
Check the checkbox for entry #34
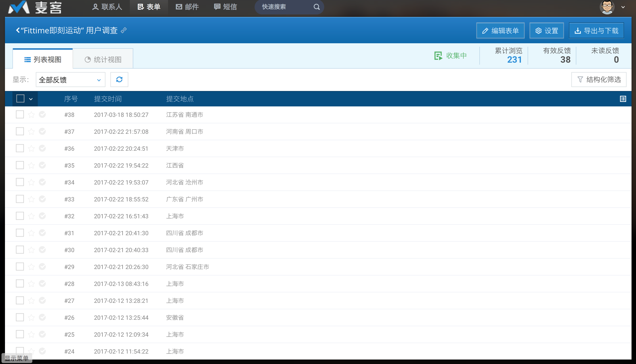pyautogui.click(x=20, y=182)
